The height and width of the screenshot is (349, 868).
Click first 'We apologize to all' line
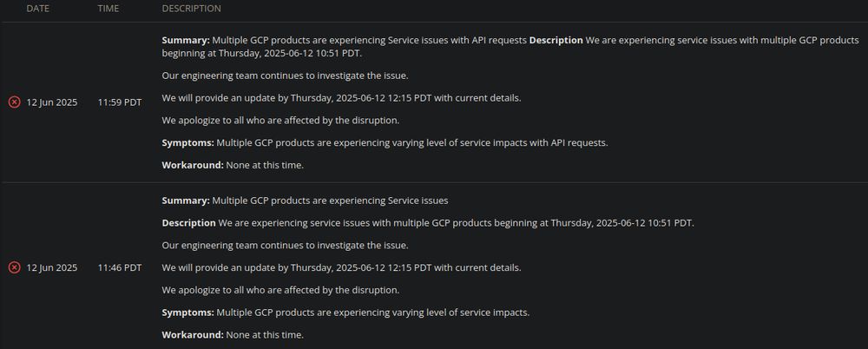(280, 120)
